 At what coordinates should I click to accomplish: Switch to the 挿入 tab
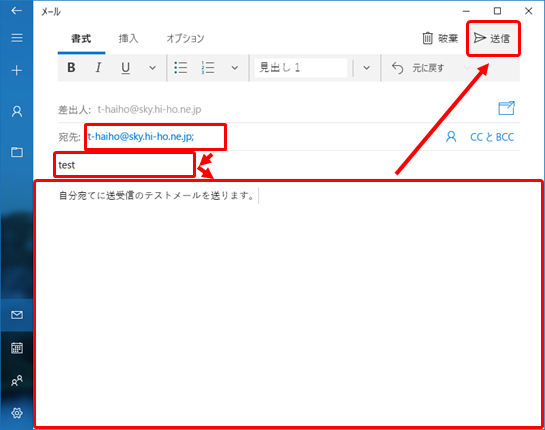tap(129, 38)
